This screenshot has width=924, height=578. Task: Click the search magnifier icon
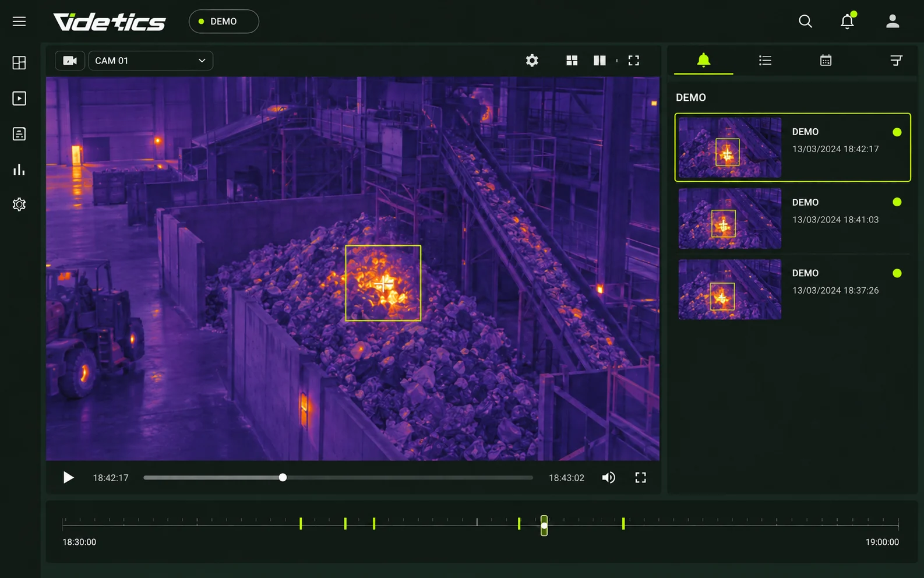[805, 22]
